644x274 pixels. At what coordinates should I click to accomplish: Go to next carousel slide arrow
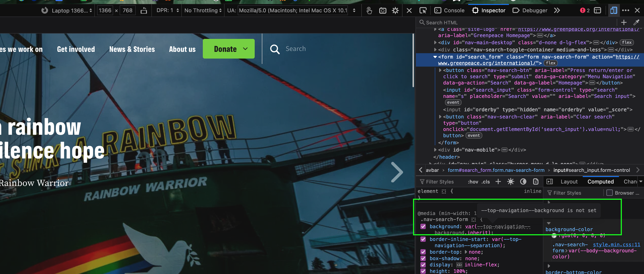coord(397,172)
